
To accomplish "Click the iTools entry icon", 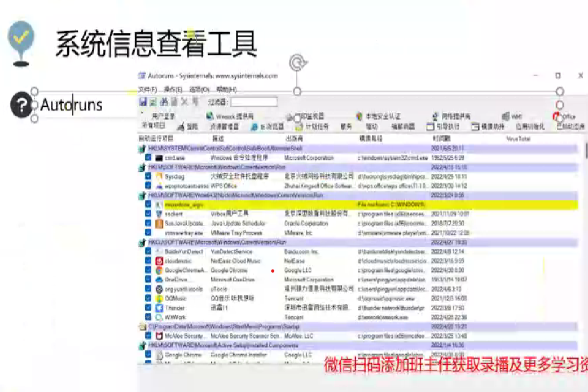I will [x=159, y=289].
